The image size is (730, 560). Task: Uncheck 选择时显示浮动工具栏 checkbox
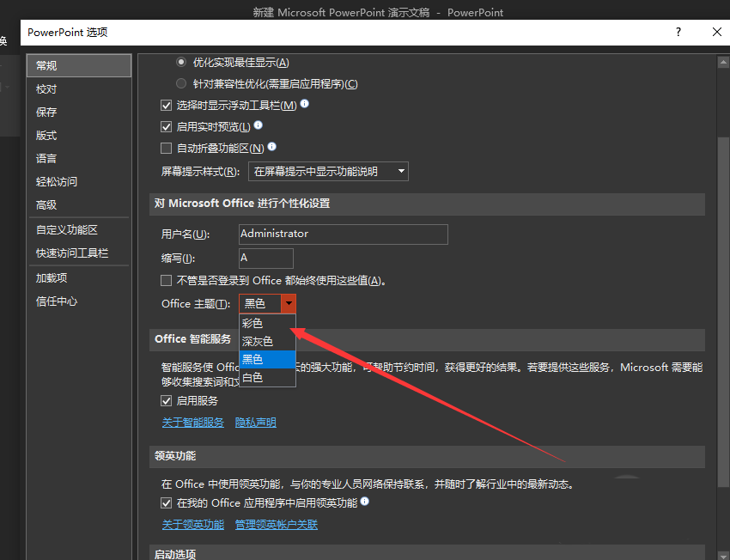point(167,105)
